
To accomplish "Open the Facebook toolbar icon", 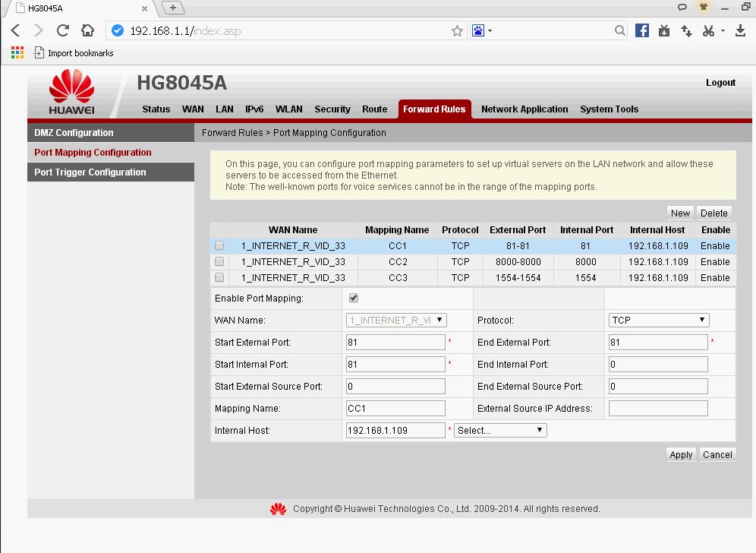I will coord(641,31).
